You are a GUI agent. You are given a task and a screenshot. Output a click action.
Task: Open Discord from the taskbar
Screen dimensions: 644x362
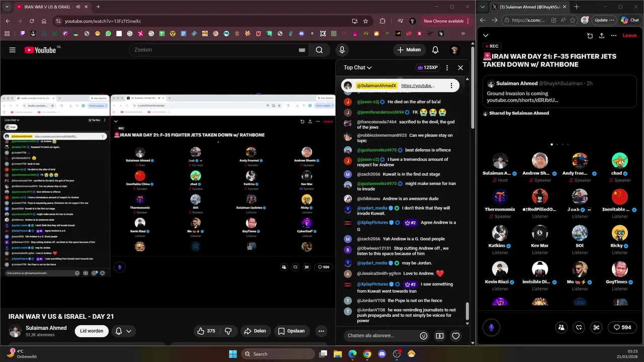click(x=382, y=354)
